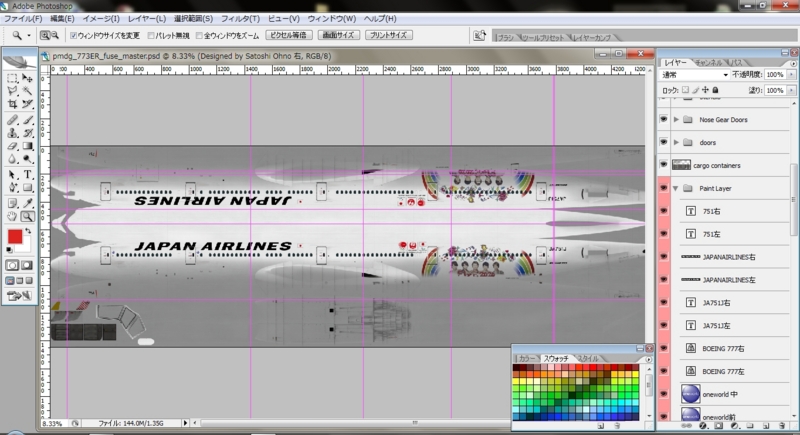
Task: Reset default foreground and background colors
Action: (x=10, y=250)
